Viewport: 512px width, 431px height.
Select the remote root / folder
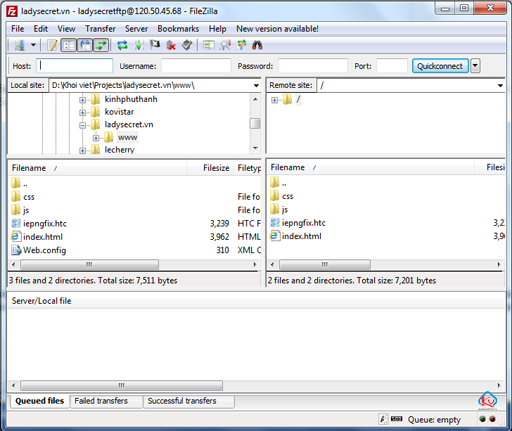coord(298,99)
